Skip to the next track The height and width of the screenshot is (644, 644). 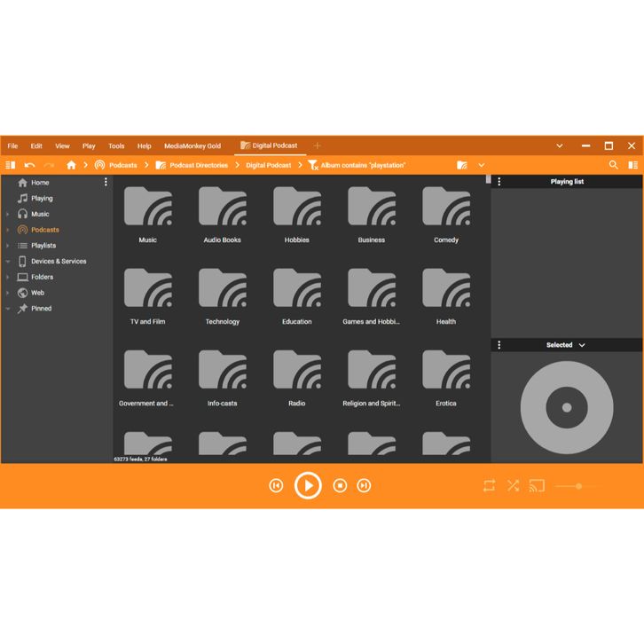pos(364,485)
